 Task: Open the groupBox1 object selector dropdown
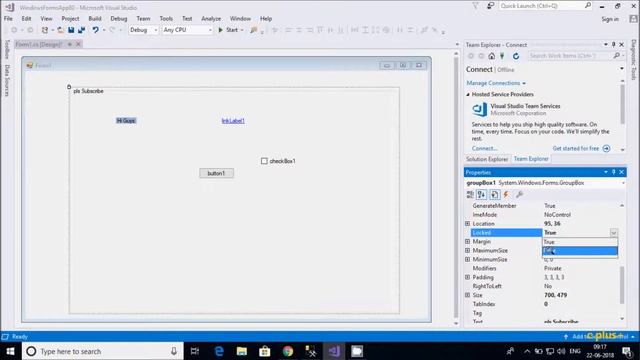tap(623, 183)
